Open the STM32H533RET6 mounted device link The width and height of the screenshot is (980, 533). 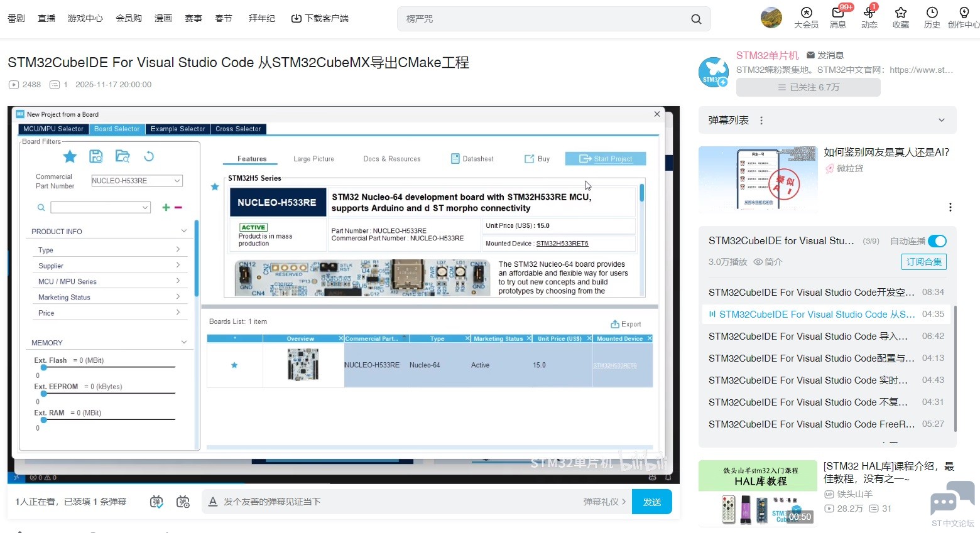coord(562,244)
